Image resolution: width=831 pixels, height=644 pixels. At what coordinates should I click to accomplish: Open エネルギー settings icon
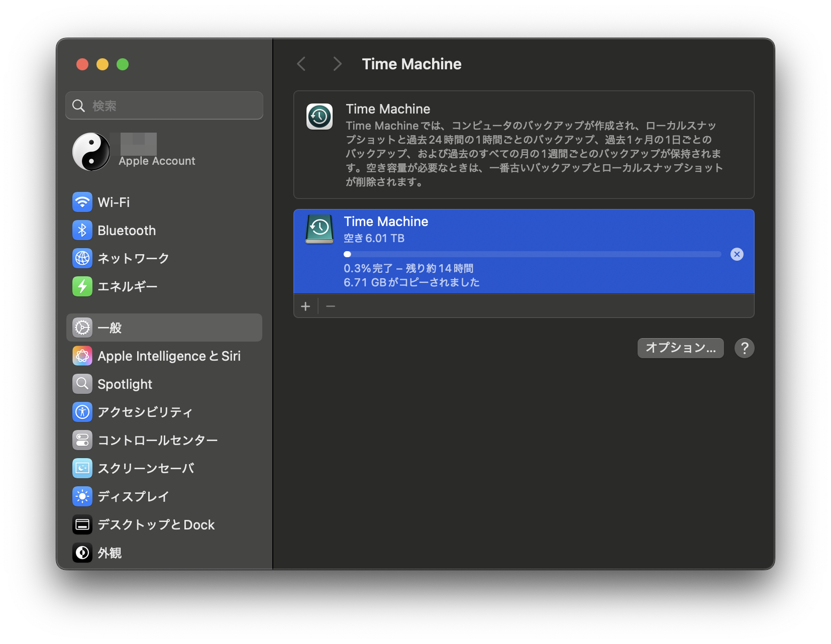coord(82,286)
